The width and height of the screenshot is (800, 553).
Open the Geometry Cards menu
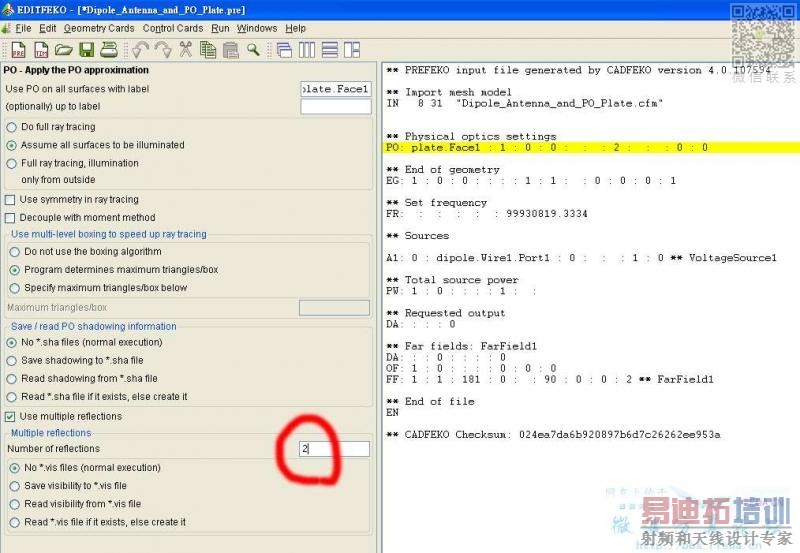point(99,29)
